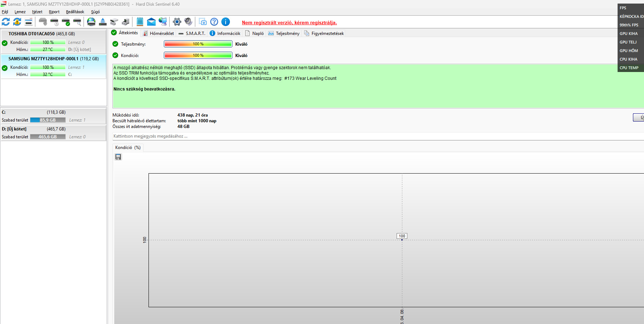Click the blue question mark help icon
644x324 pixels.
214,22
